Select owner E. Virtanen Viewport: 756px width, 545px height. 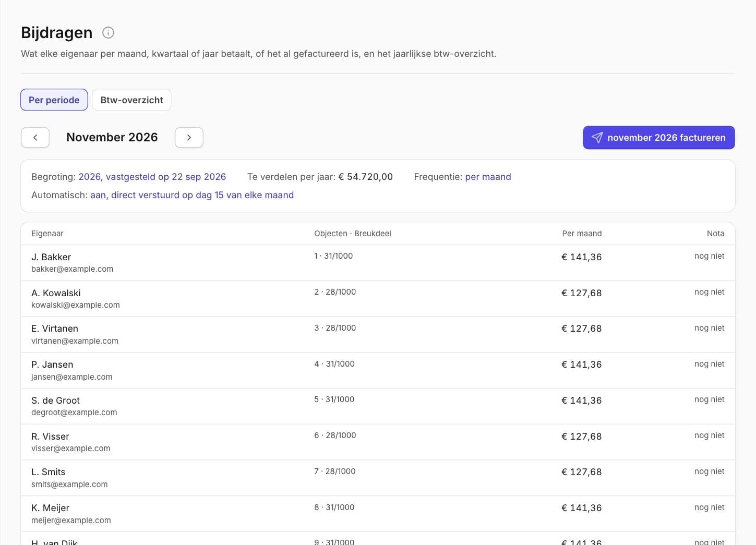click(x=55, y=329)
